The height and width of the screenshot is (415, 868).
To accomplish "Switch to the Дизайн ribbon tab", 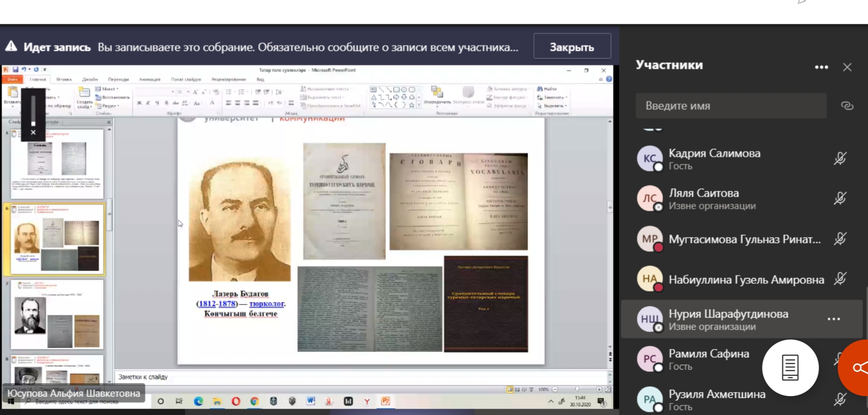I will 90,79.
